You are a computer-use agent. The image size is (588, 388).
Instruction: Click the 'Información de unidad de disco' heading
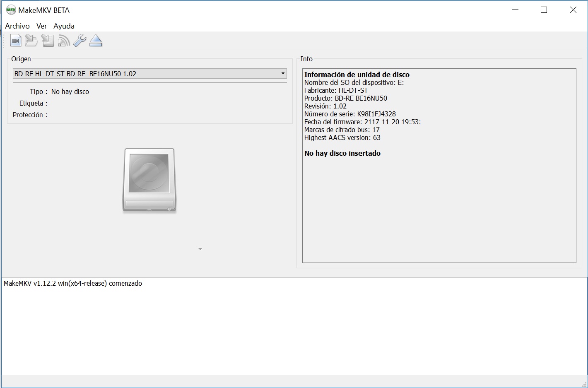click(357, 75)
